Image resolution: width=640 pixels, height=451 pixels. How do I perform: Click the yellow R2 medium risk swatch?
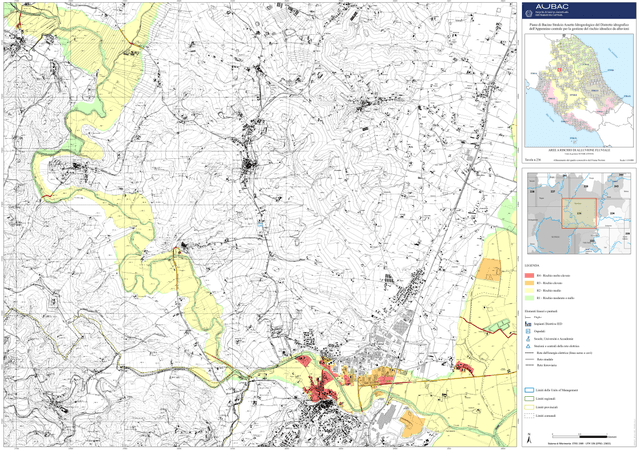pyautogui.click(x=529, y=291)
